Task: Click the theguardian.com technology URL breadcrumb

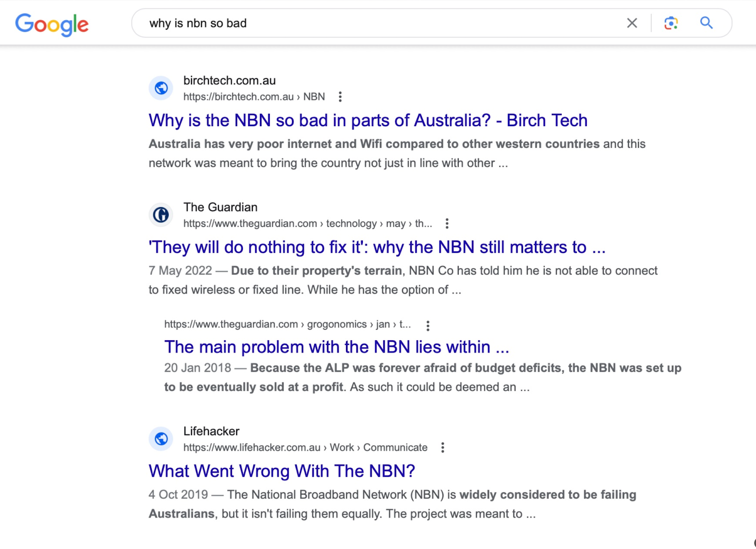Action: click(x=308, y=223)
